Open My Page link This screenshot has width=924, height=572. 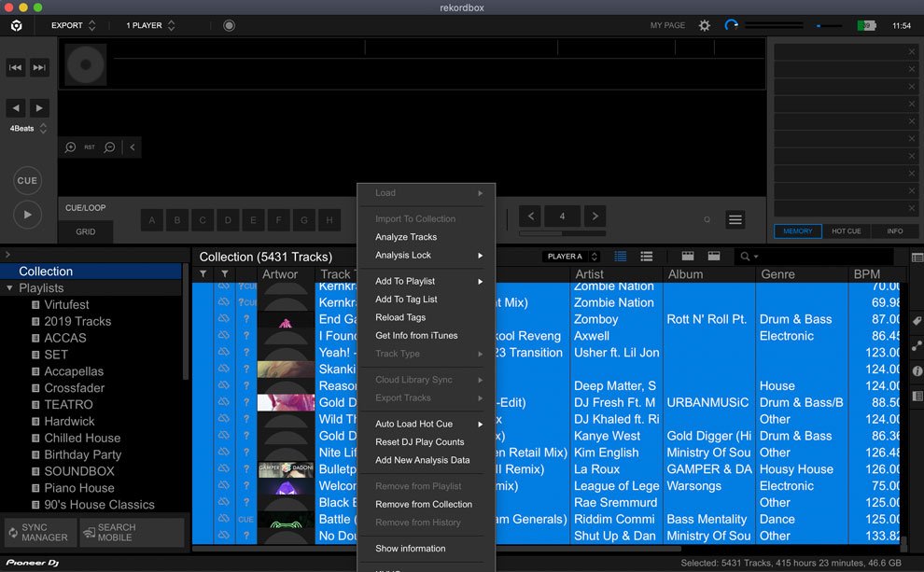click(x=666, y=25)
